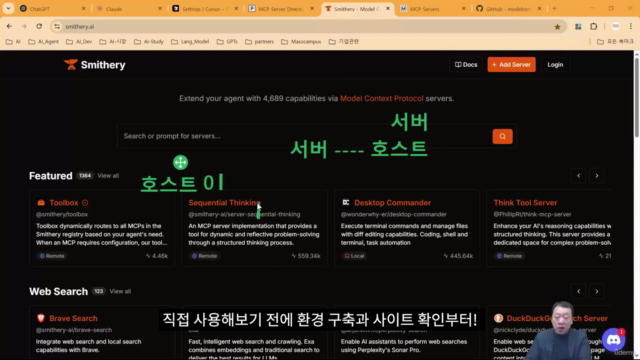Click View all next to Web Search
Screen dimensions: 640x360
(120, 291)
